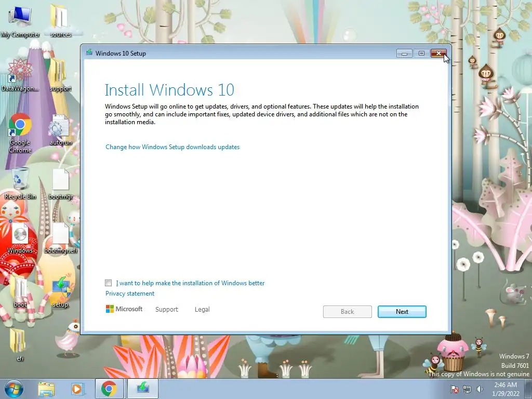This screenshot has width=532, height=399.
Task: Switch to Chrome in the taskbar
Action: (x=109, y=389)
